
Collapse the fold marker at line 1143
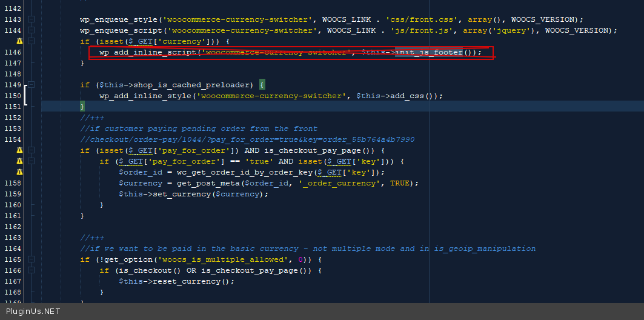pyautogui.click(x=32, y=19)
